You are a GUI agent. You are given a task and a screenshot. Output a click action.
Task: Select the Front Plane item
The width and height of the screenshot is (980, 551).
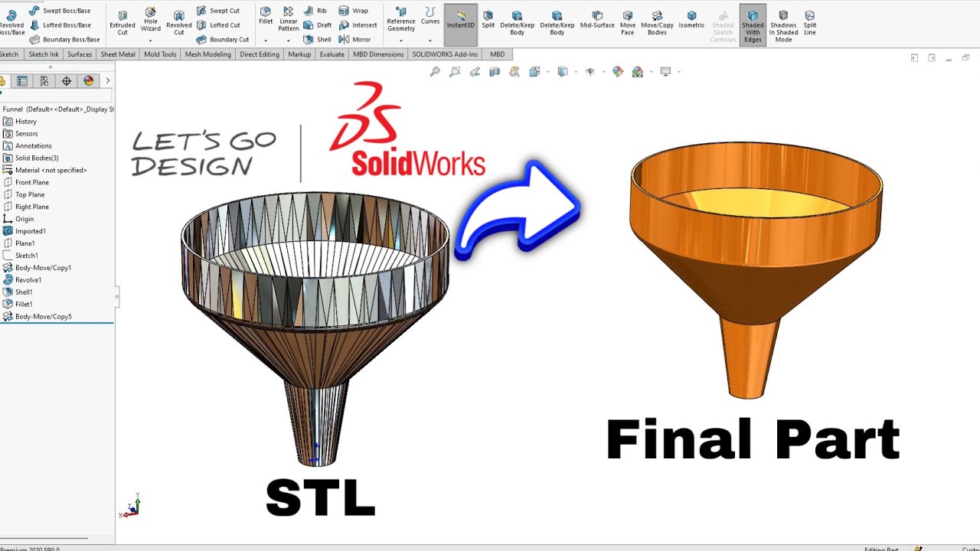(x=26, y=182)
